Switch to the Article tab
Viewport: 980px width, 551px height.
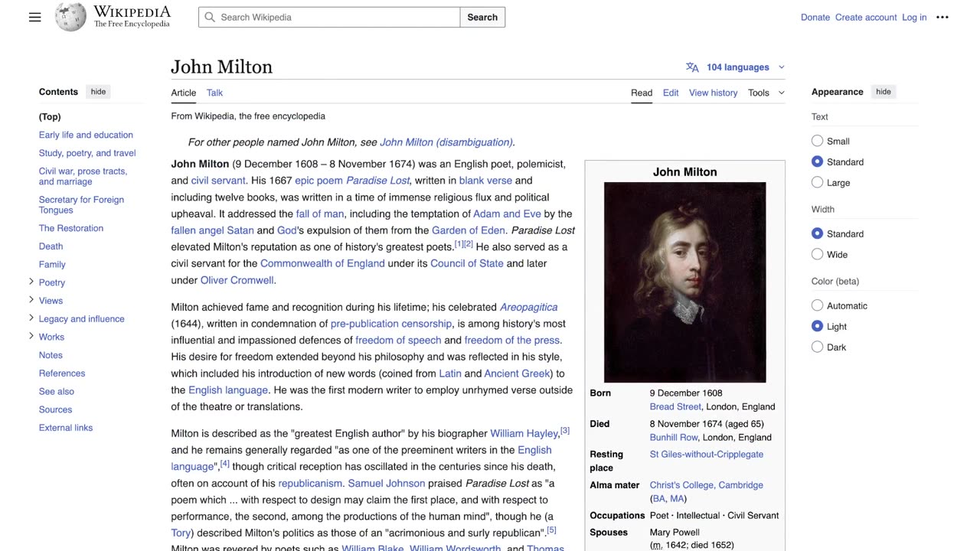[184, 93]
